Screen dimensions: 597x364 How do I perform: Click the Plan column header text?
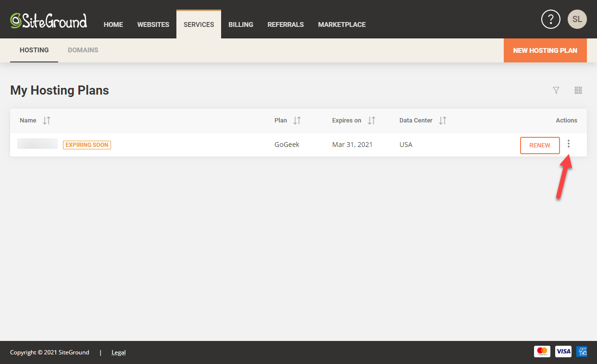click(281, 121)
